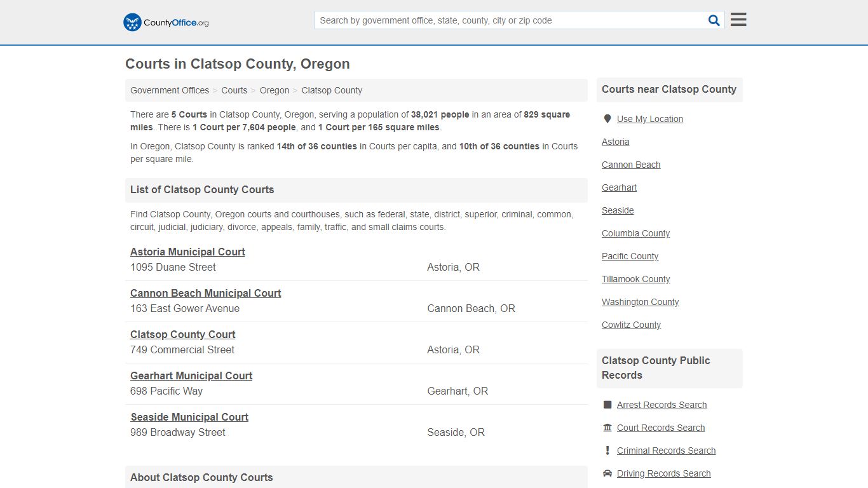View Cowlitz County courts
868x488 pixels.
(x=632, y=325)
